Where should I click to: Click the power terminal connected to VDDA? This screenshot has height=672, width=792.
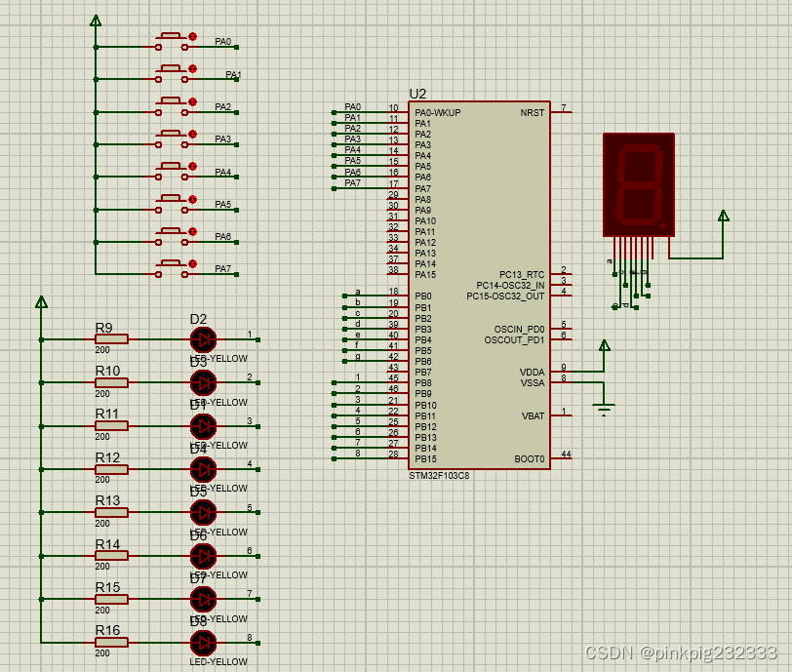pyautogui.click(x=604, y=345)
